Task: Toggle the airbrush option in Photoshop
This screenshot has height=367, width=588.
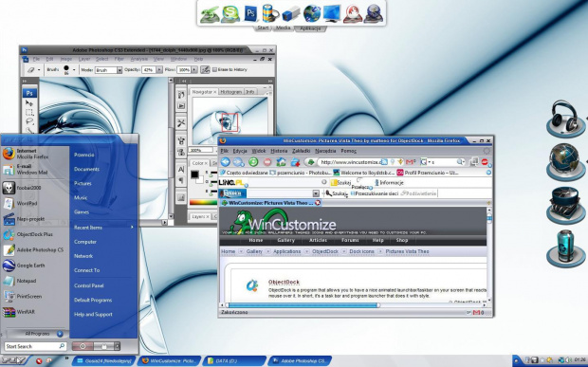Action: (x=205, y=70)
